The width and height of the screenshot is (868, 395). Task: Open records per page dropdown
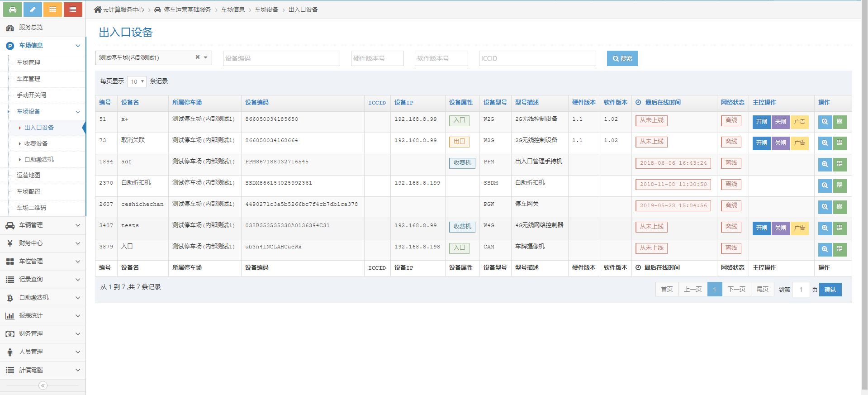click(137, 81)
